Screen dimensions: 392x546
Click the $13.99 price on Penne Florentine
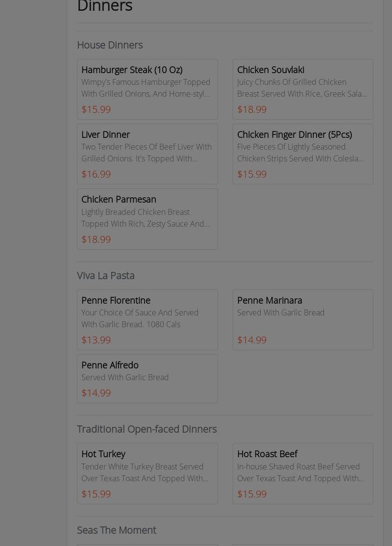click(96, 339)
